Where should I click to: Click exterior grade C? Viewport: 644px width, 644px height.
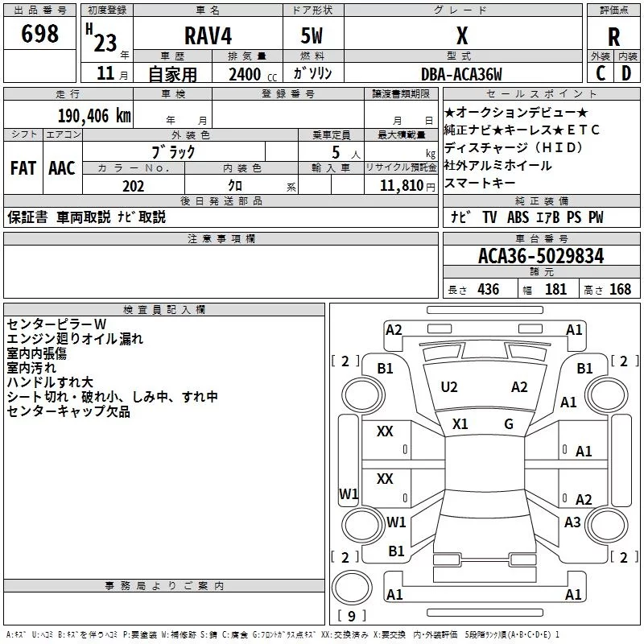(x=601, y=73)
